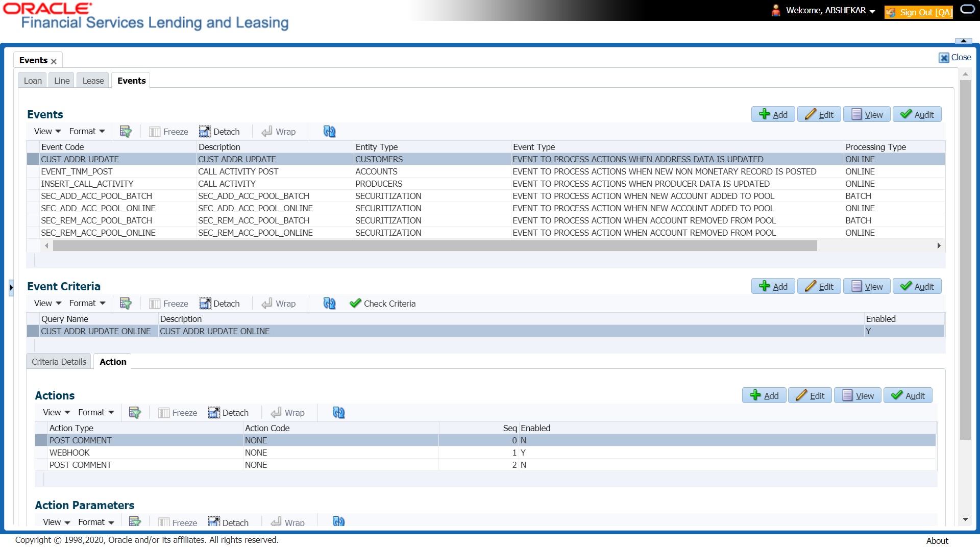Click Add button in Events section
The height and width of the screenshot is (551, 980).
(x=773, y=115)
